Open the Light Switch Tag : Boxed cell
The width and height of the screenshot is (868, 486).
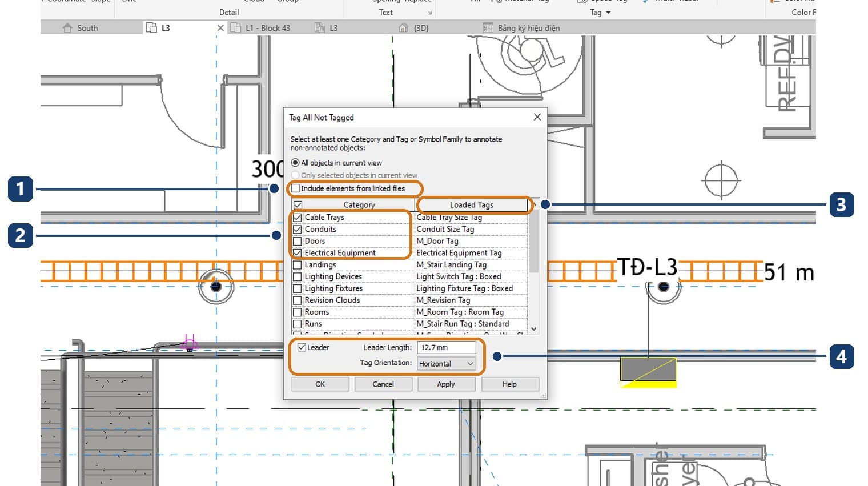coord(471,276)
